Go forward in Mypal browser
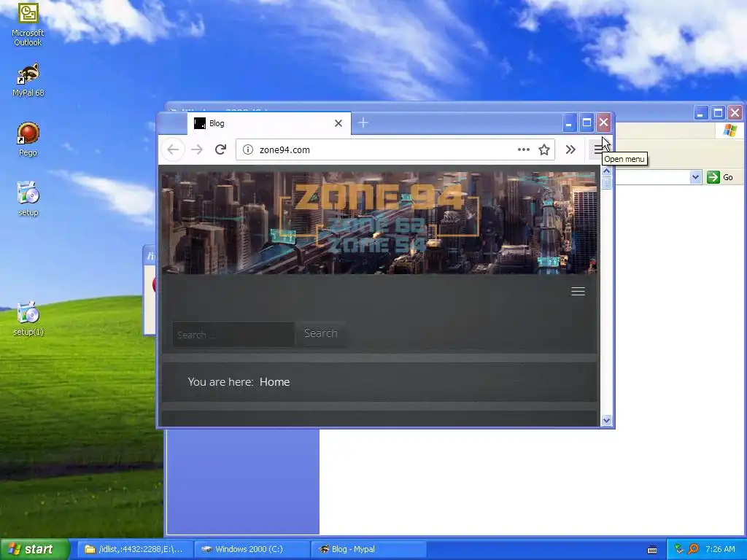This screenshot has width=747, height=560. (x=197, y=149)
